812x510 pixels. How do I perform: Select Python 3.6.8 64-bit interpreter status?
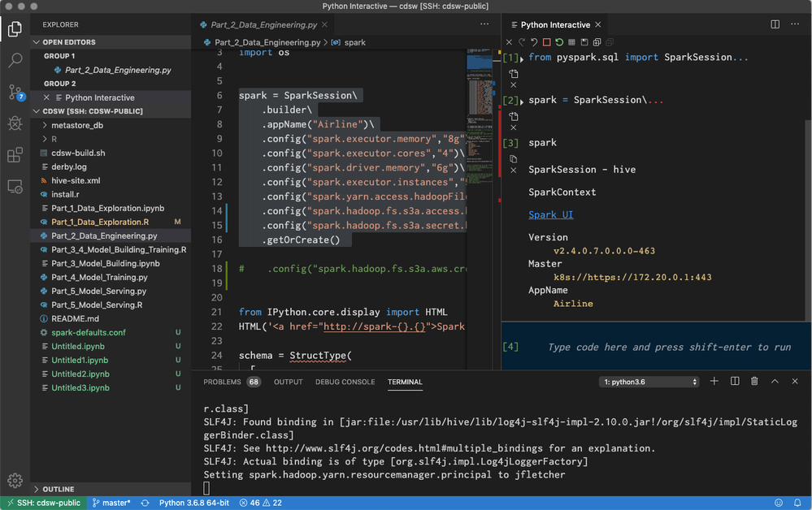pos(194,503)
